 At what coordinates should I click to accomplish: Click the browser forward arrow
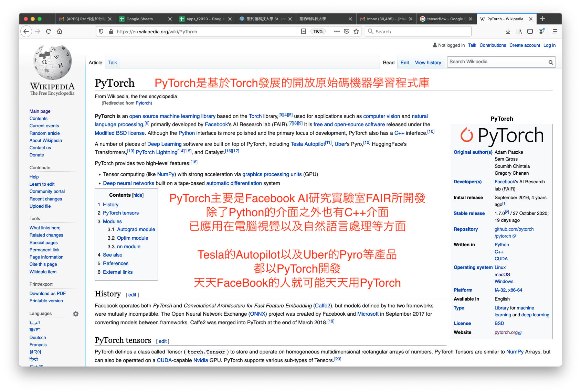[x=38, y=31]
